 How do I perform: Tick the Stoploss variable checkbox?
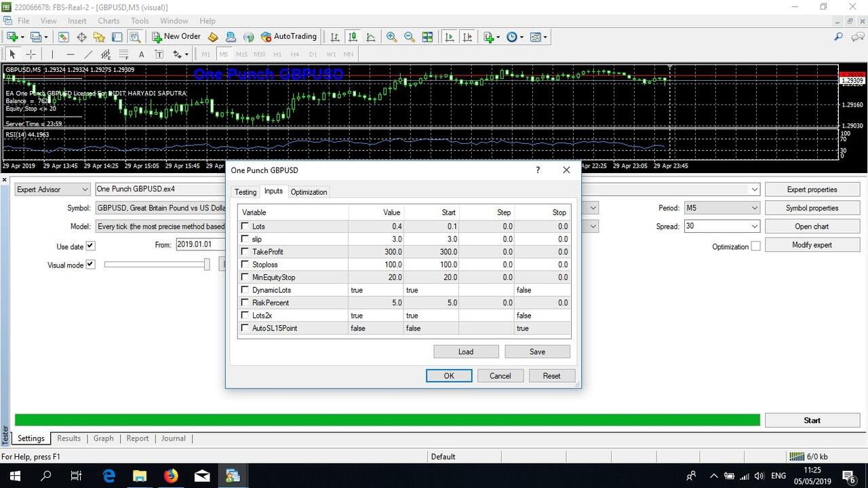pos(245,265)
